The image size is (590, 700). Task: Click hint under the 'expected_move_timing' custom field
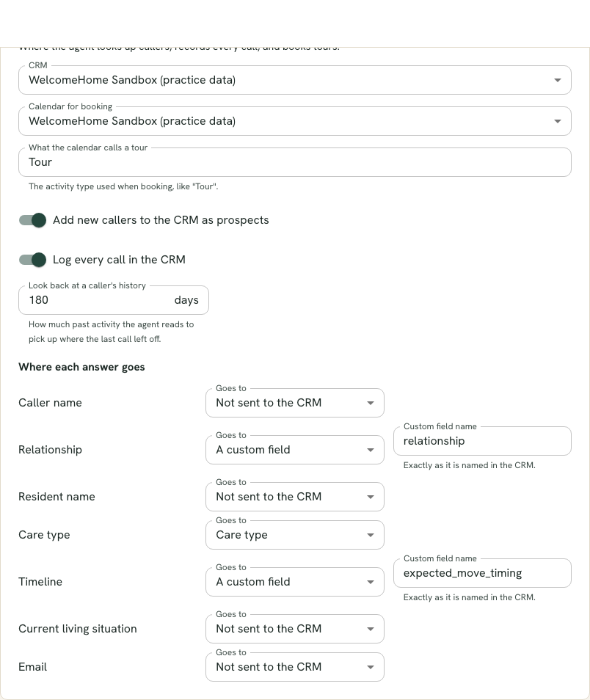pyautogui.click(x=470, y=597)
